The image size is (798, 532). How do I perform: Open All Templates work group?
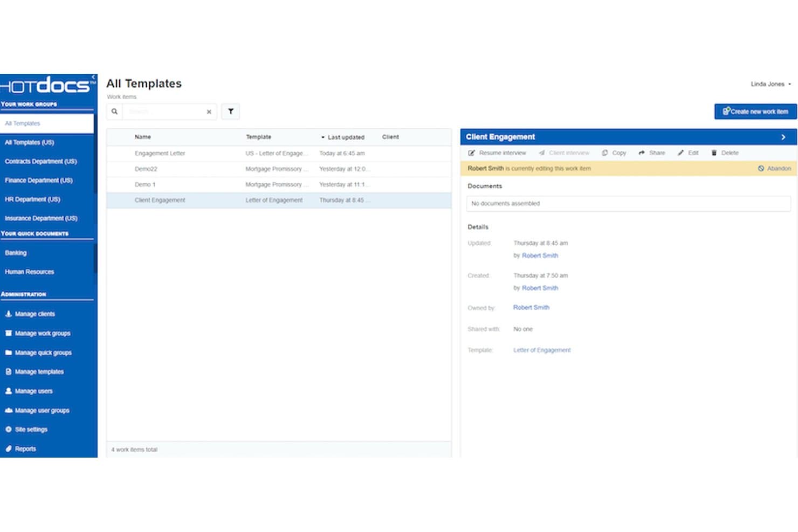pos(47,123)
